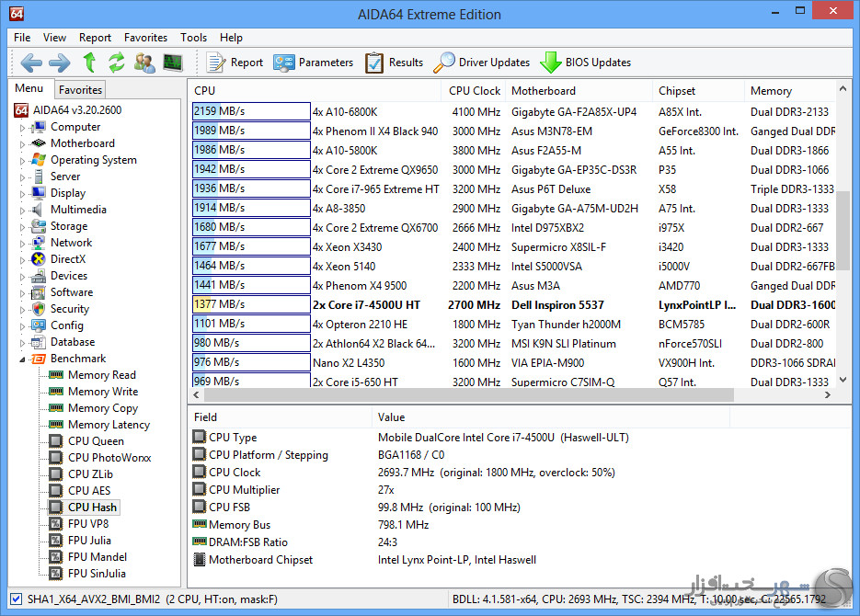
Task: Click the green Up arrow icon
Action: (89, 63)
